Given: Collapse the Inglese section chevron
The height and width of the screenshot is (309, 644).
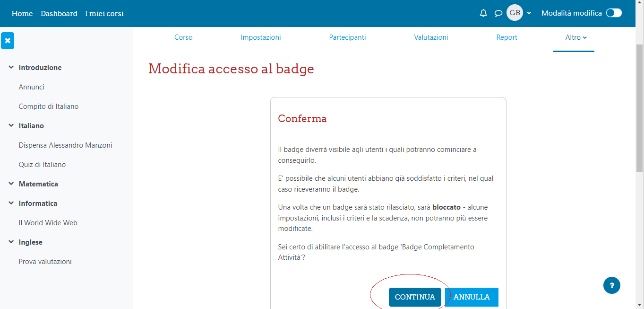Looking at the screenshot, I should [x=11, y=242].
